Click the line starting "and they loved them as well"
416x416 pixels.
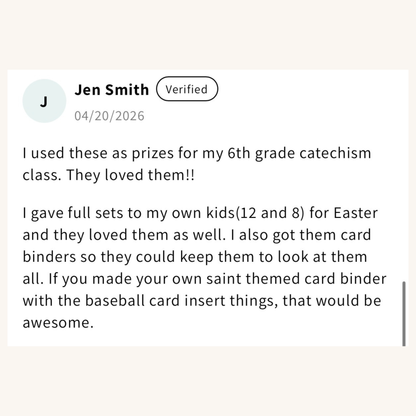point(197,235)
